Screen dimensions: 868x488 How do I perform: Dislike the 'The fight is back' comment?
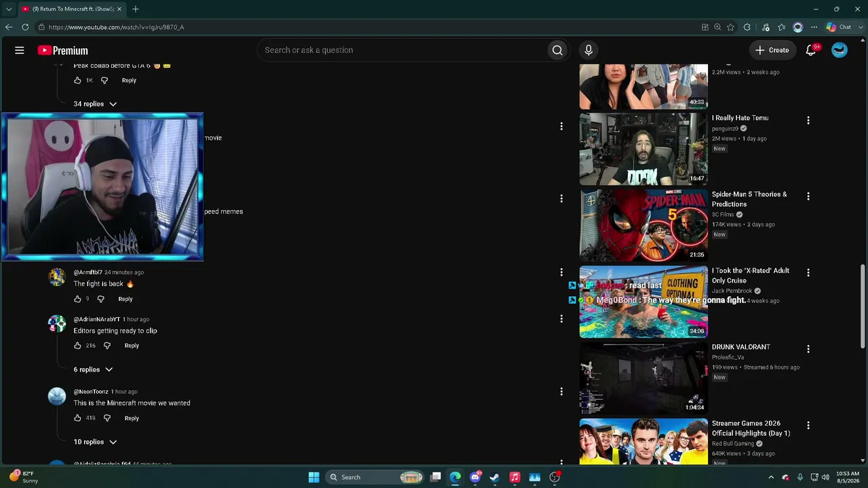[101, 299]
